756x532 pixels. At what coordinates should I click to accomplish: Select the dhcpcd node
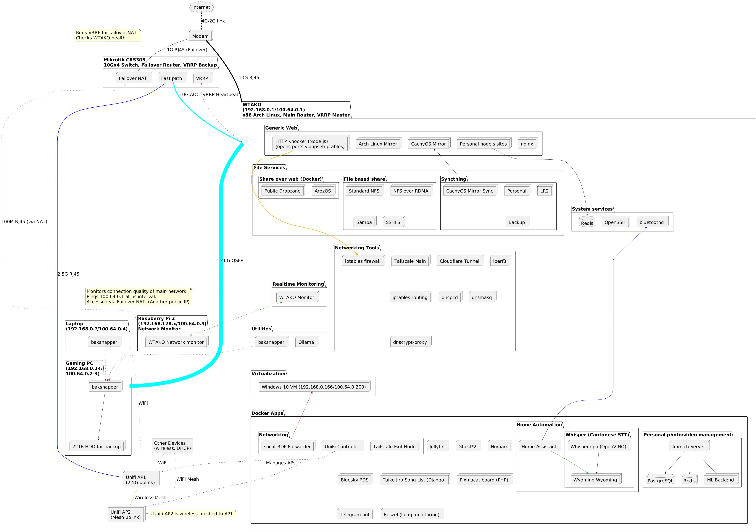(450, 297)
